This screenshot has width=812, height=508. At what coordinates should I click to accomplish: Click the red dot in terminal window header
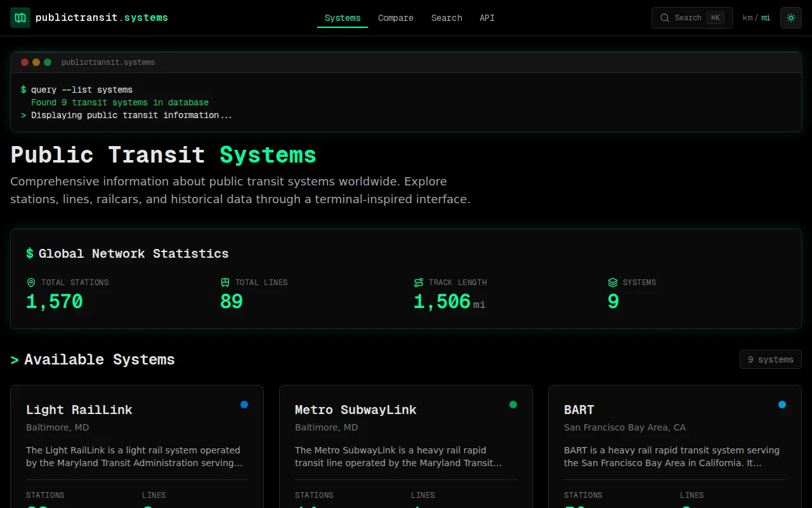pyautogui.click(x=25, y=62)
